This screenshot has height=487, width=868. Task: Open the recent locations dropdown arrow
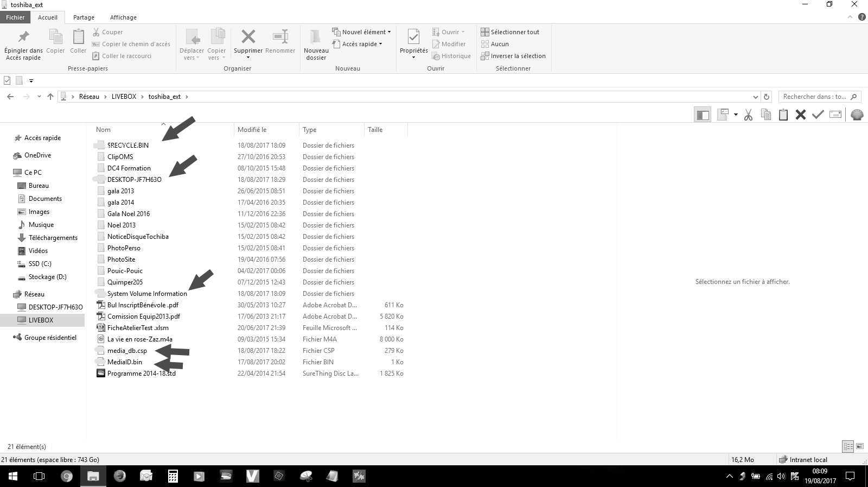[39, 97]
